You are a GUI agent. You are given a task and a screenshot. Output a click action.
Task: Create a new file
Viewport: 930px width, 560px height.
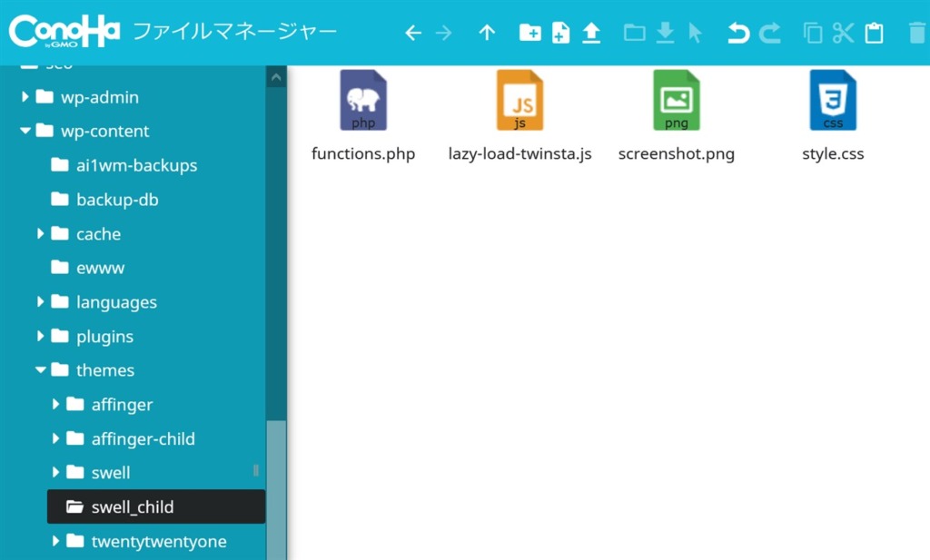point(560,33)
